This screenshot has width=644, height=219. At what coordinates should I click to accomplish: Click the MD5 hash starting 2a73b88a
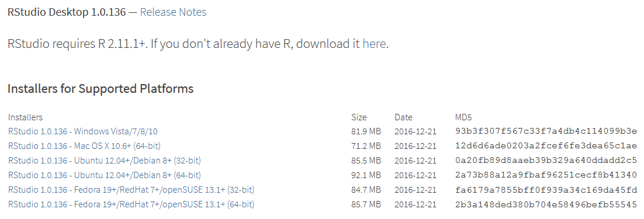coord(546,176)
